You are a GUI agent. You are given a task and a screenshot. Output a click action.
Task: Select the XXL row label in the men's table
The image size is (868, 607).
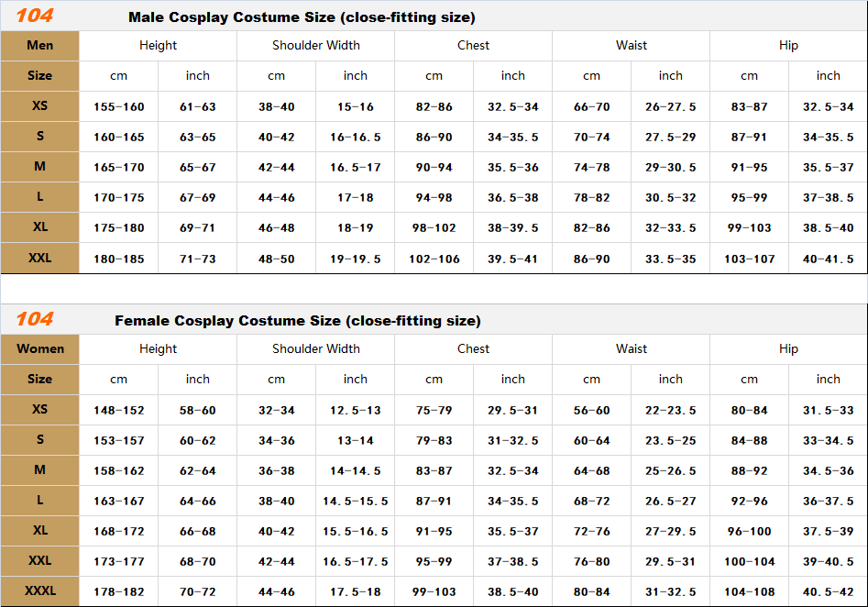coord(39,259)
